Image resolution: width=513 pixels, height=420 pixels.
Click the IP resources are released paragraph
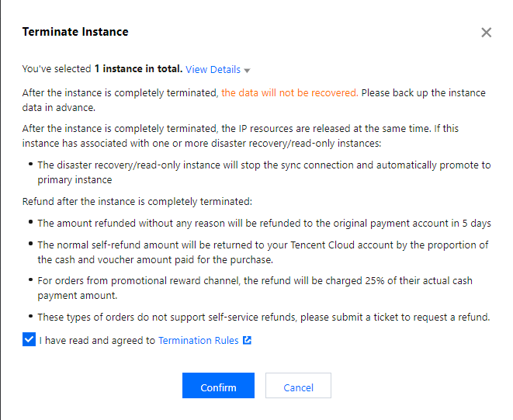[x=240, y=136]
